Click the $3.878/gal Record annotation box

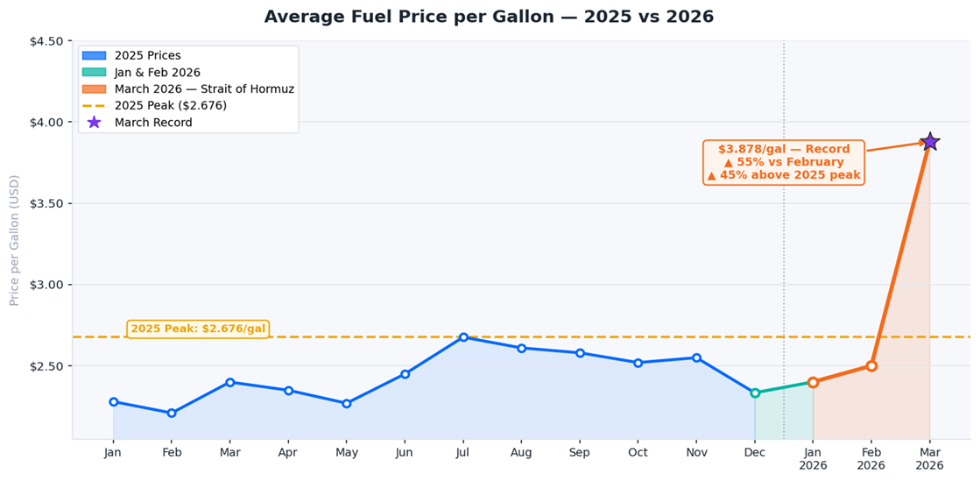coord(784,162)
